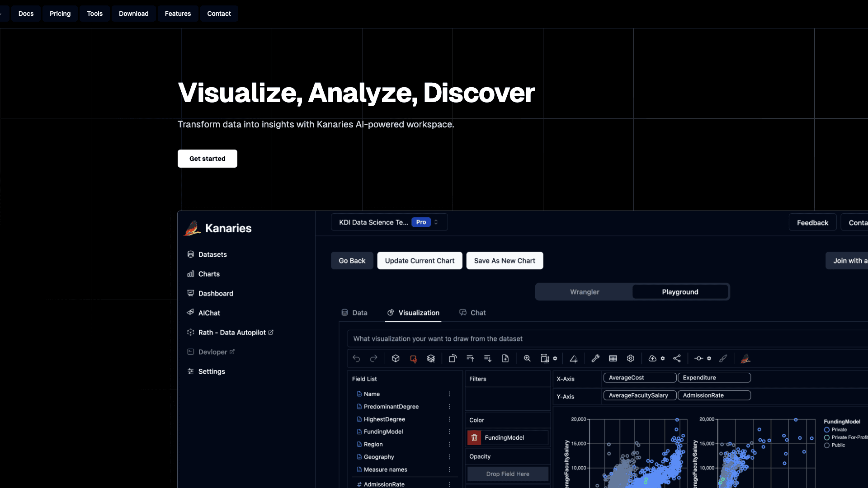Click the visualization prompt input field
The height and width of the screenshot is (488, 868).
coord(606,339)
